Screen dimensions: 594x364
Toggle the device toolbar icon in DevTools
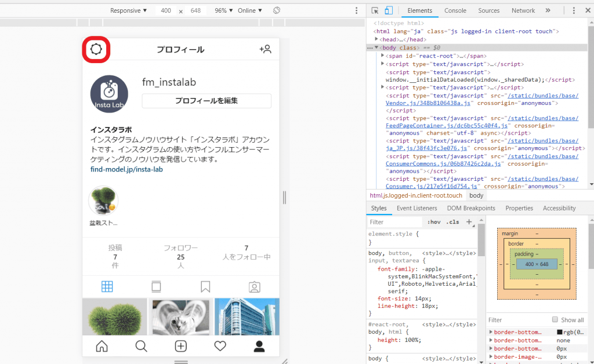(x=389, y=10)
